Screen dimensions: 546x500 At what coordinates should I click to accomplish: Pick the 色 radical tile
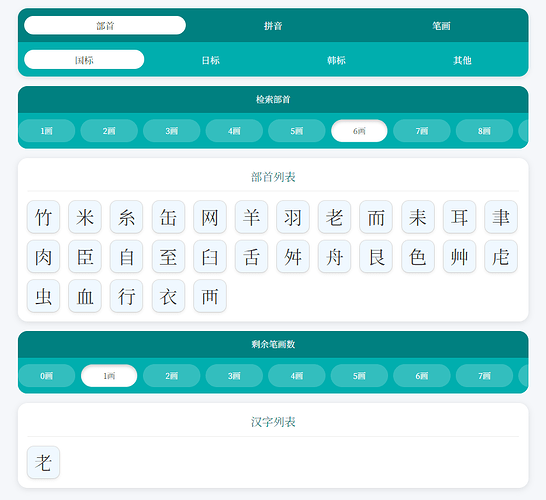click(418, 257)
